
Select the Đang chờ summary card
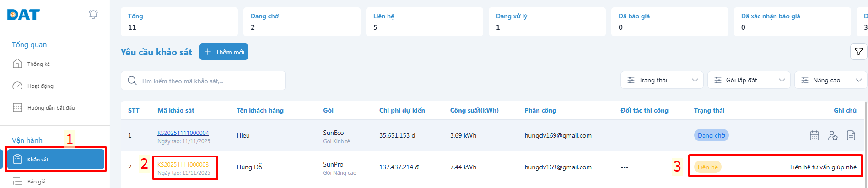point(302,22)
